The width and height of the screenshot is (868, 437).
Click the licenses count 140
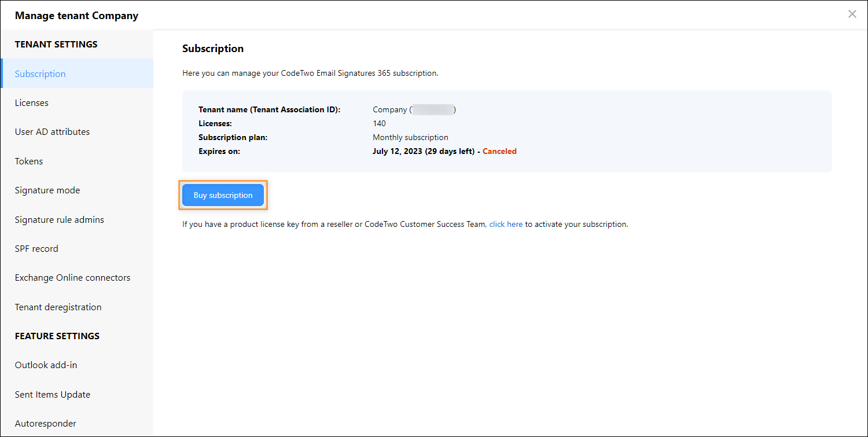pyautogui.click(x=379, y=123)
